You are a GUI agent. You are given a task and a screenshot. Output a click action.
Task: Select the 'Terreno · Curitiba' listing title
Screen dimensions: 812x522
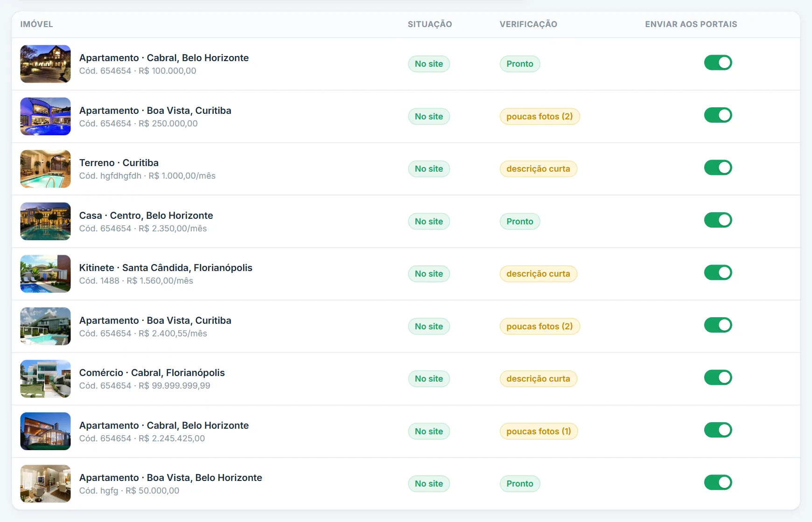(x=119, y=163)
